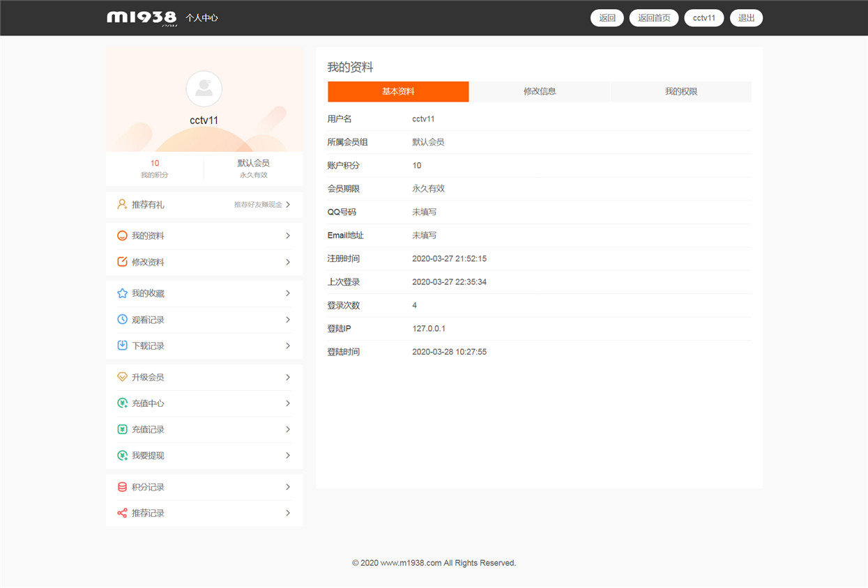Open the 我的资料 sidebar label
The image size is (868, 588).
coord(148,236)
